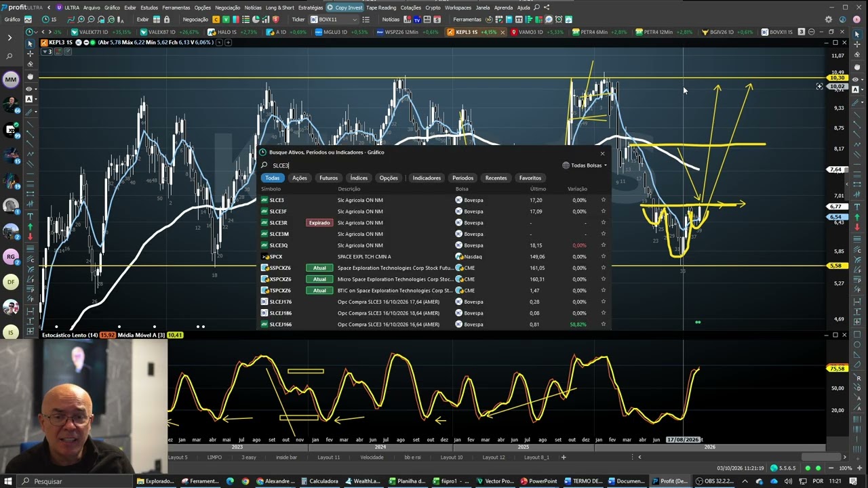The height and width of the screenshot is (488, 868).
Task: Star the SLCE3F row as favorite
Action: (603, 211)
